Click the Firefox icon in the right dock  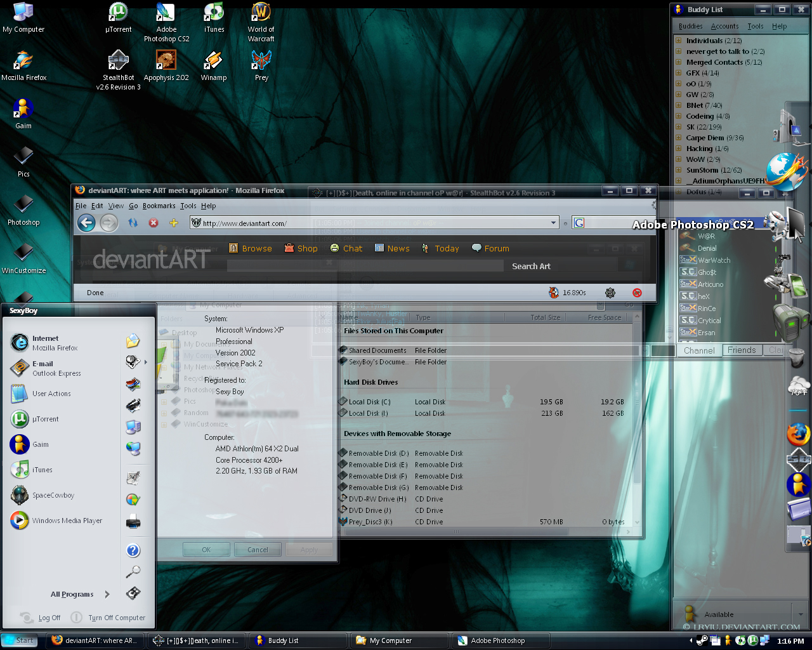point(799,434)
